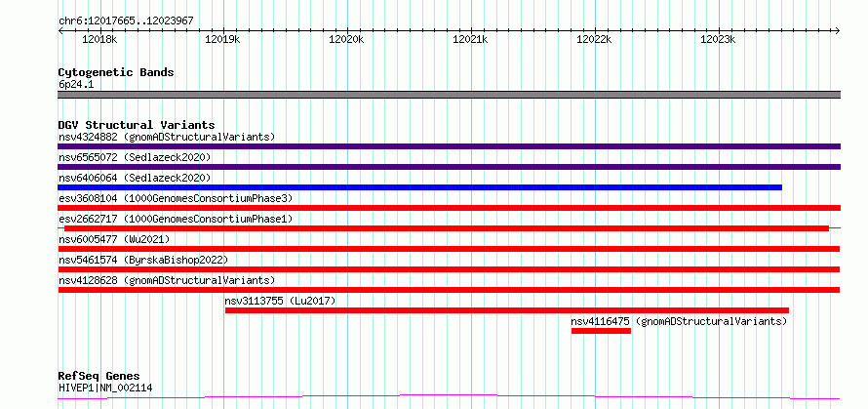Click the 12019k ruler tick label
This screenshot has width=868, height=409.
pyautogui.click(x=223, y=39)
